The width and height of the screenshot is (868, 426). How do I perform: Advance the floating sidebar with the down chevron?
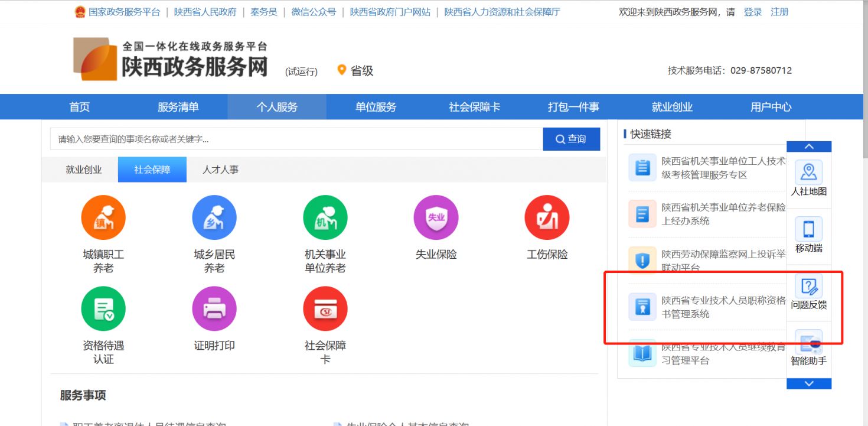809,383
